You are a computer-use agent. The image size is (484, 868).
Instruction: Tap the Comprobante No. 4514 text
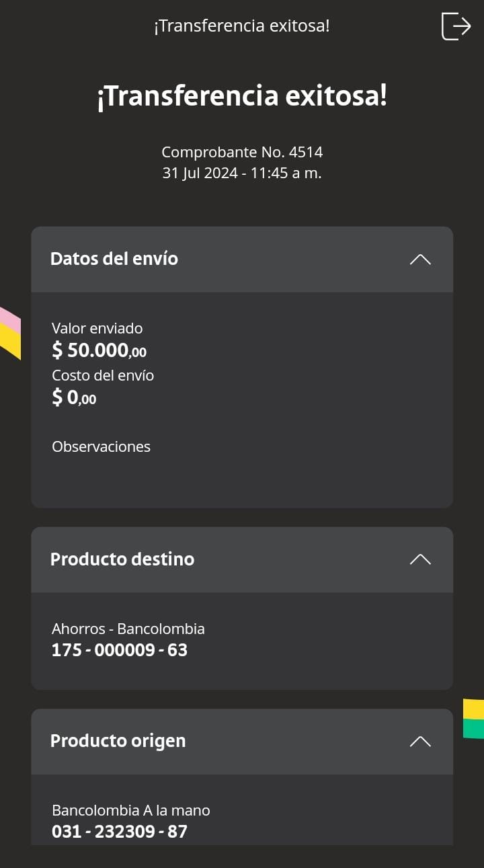(x=242, y=153)
